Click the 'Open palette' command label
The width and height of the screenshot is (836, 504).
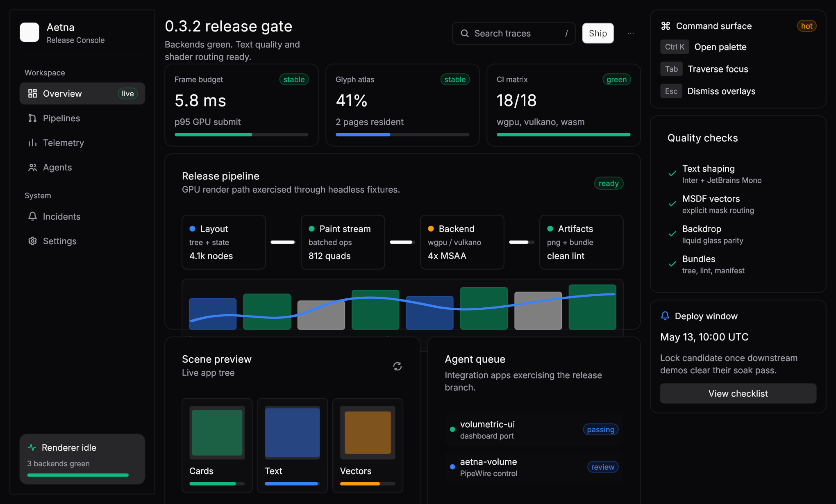(720, 47)
